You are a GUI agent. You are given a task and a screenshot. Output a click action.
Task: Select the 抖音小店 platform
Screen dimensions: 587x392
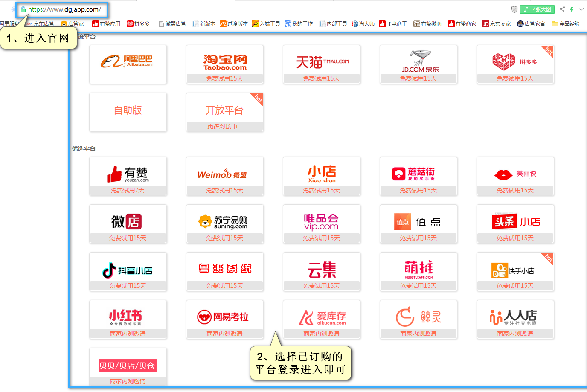pos(128,272)
